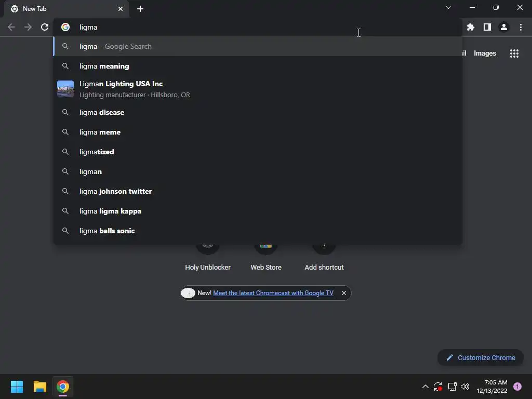This screenshot has width=532, height=399.
Task: Choose 'ligma johnson twitter' suggestion
Action: click(x=258, y=191)
